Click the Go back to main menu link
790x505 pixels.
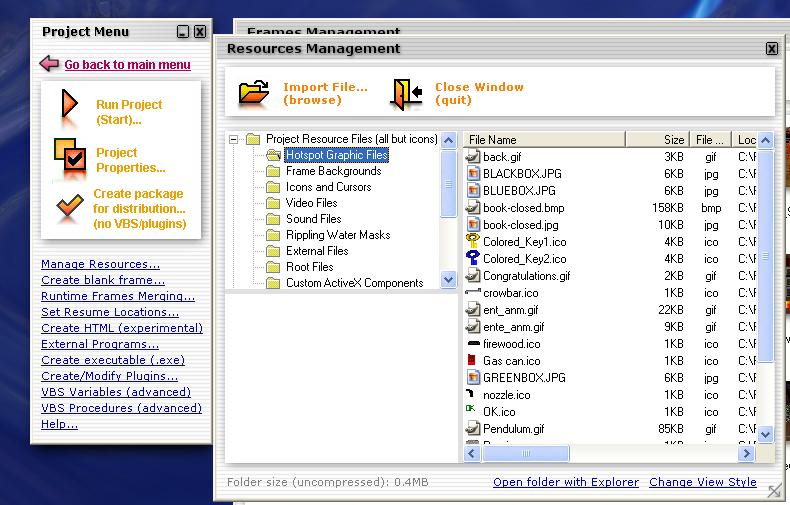127,65
